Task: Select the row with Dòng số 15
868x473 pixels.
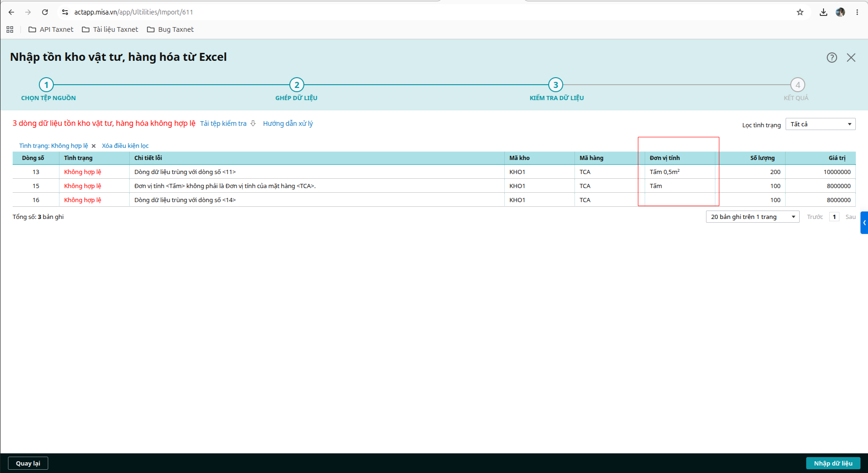Action: point(434,186)
